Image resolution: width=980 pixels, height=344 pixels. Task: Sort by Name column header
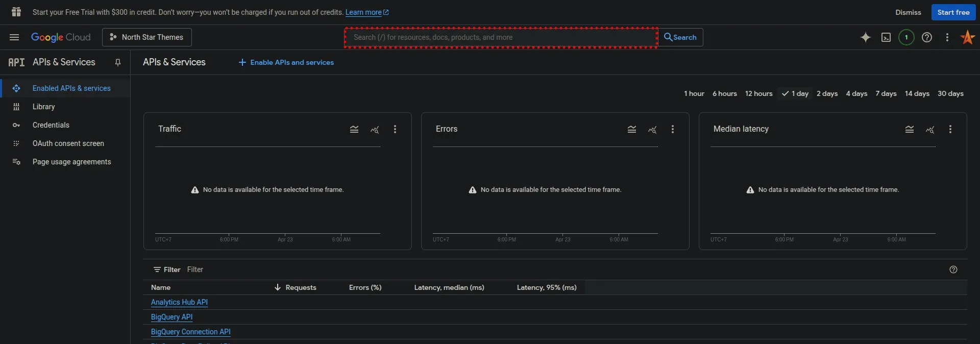(x=161, y=287)
